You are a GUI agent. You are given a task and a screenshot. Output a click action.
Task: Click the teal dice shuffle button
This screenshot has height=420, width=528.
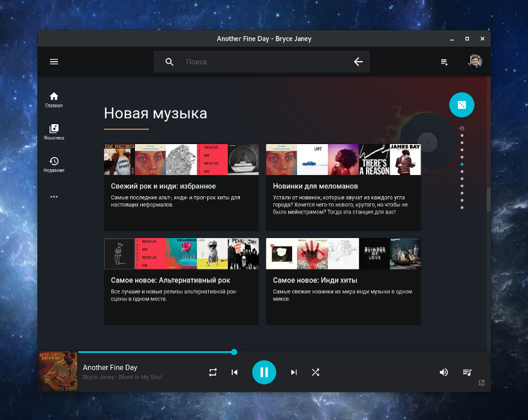pos(462,105)
